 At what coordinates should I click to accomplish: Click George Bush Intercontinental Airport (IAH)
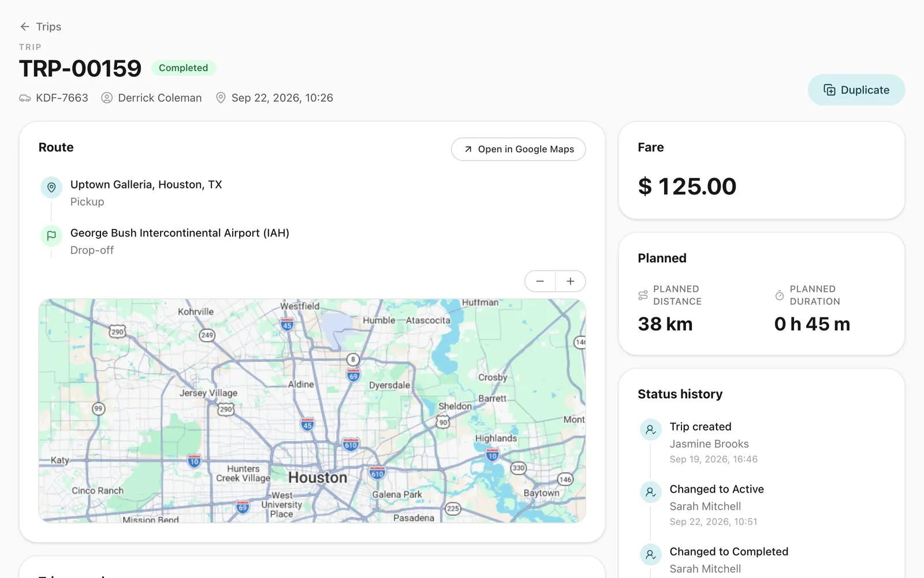pyautogui.click(x=180, y=233)
